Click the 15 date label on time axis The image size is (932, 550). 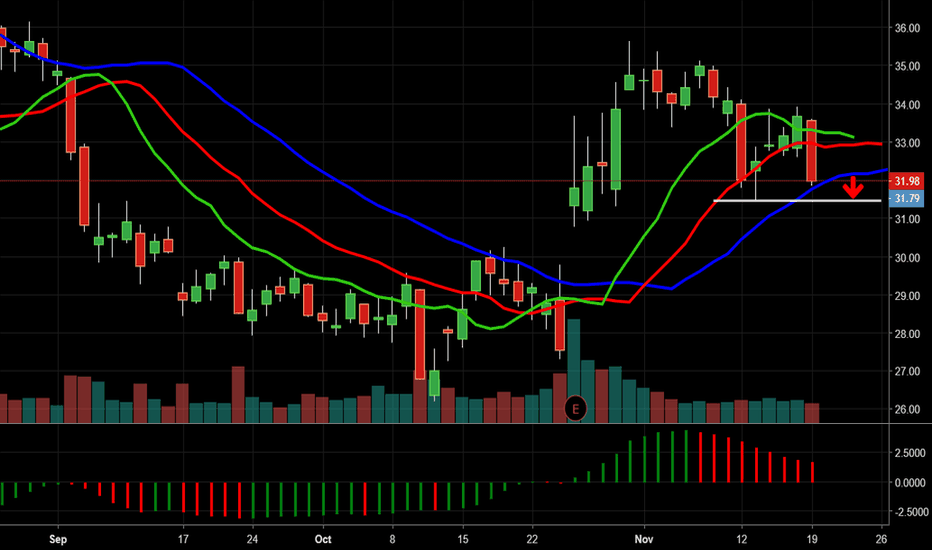coord(462,539)
